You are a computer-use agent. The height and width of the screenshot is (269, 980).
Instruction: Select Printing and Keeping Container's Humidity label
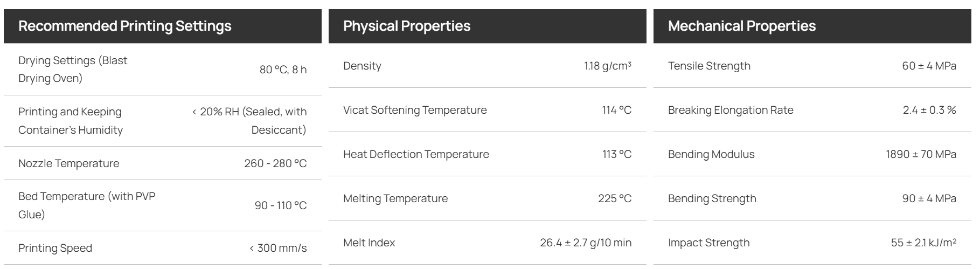71,121
